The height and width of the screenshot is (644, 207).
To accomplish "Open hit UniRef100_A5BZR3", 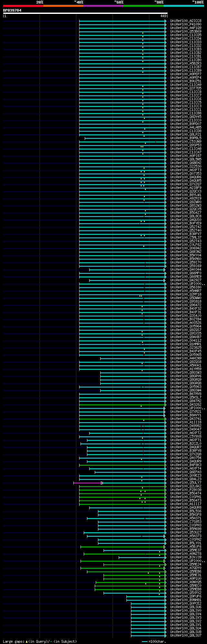I will (186, 63).
